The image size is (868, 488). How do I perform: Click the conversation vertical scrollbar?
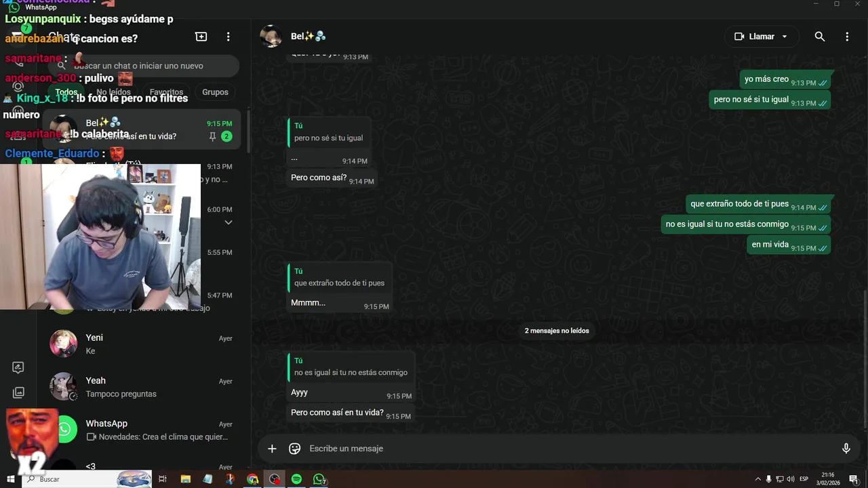tap(865, 359)
